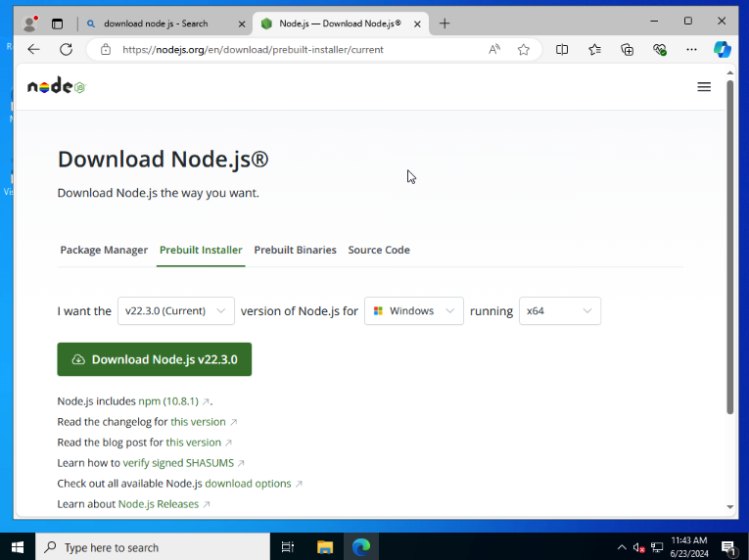Screen dimensions: 749x560
Task: Open the blog post this version link
Action: [193, 443]
